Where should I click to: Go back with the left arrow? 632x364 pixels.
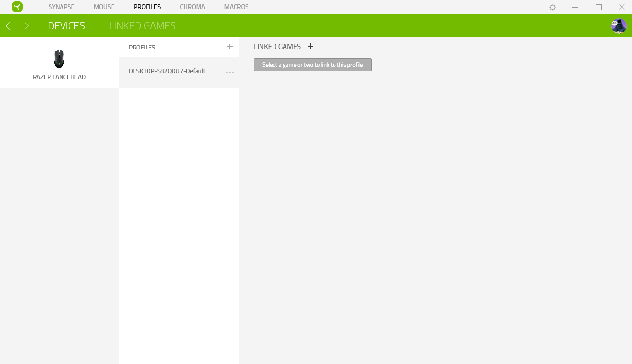[8, 26]
